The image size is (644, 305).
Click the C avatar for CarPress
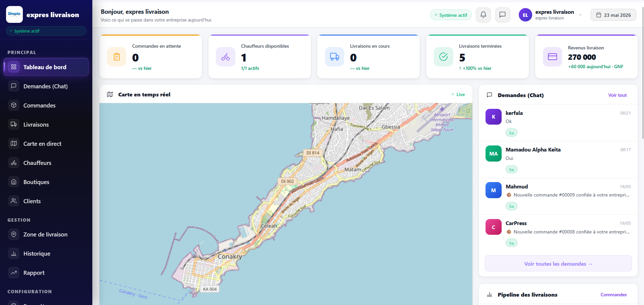click(x=494, y=227)
